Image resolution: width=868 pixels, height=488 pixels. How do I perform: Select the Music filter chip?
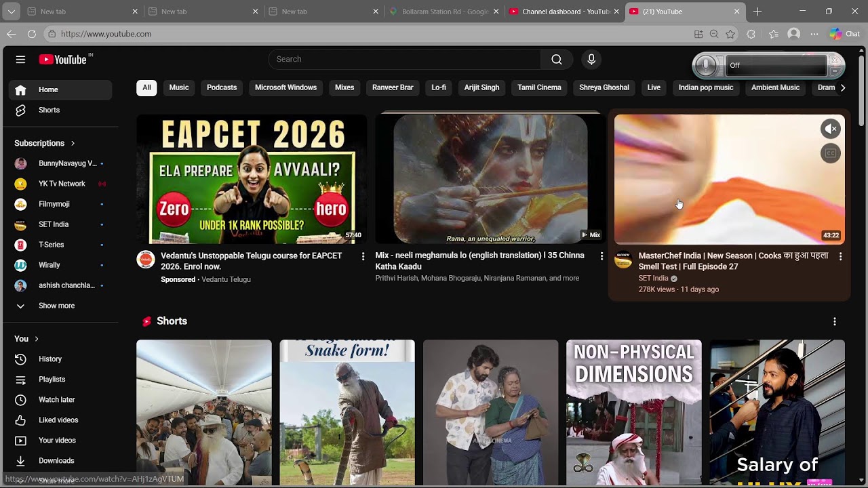(x=179, y=87)
